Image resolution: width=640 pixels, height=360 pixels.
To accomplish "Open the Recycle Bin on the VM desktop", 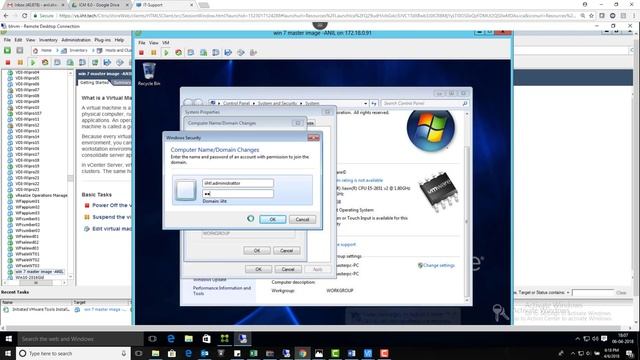I will point(149,74).
